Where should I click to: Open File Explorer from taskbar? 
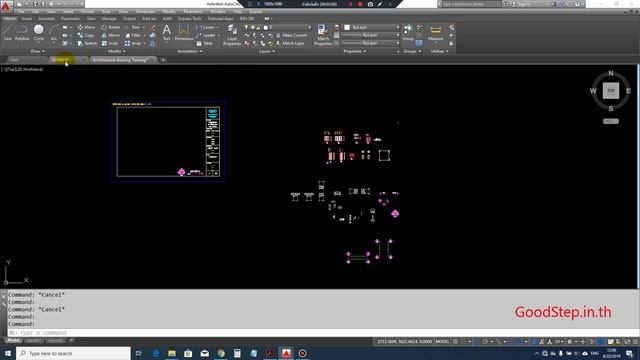pos(172,353)
